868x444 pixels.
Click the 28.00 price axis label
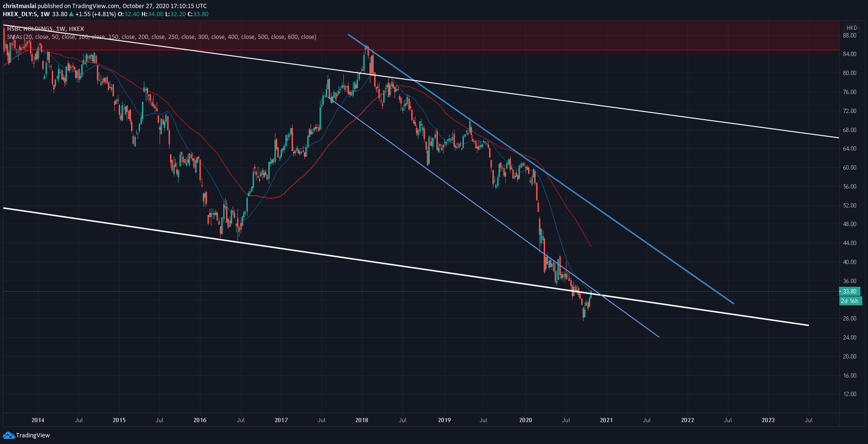point(849,319)
